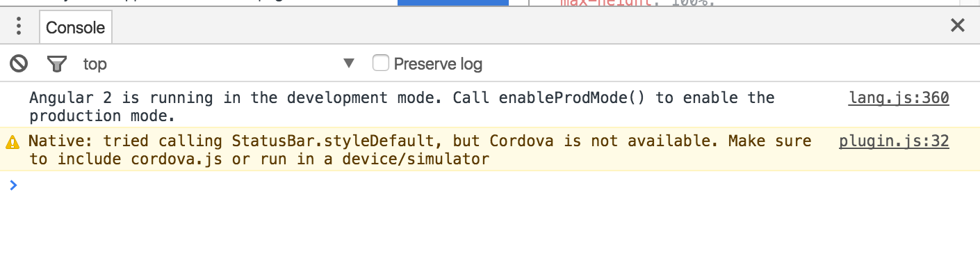Click the blue highlighted bar above the console

pos(453,3)
